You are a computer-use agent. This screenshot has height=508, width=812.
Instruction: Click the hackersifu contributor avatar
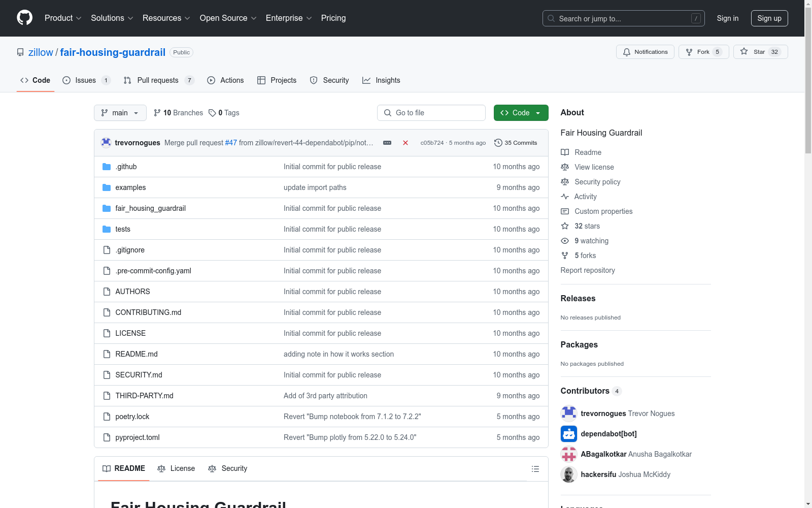pyautogui.click(x=569, y=474)
